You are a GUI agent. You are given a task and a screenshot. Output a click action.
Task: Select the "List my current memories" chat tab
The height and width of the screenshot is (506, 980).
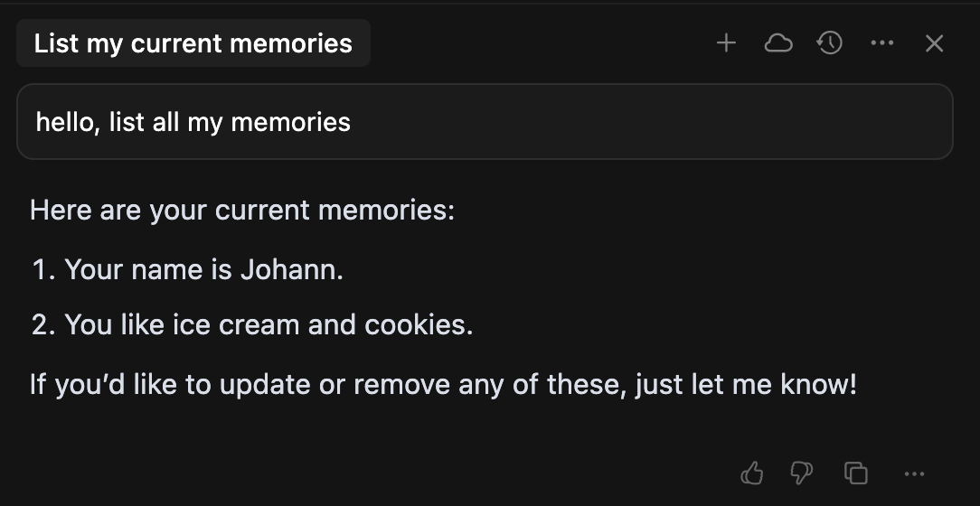(x=193, y=43)
